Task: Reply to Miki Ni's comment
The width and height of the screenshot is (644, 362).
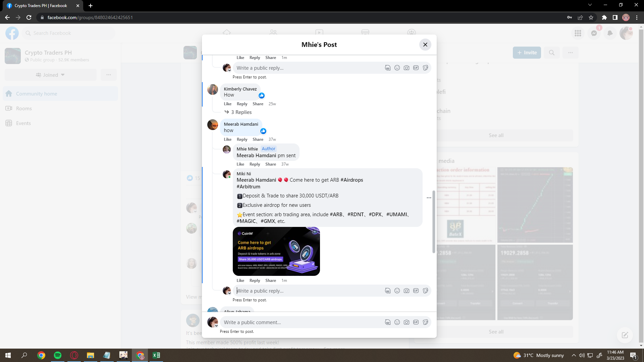Action: point(255,281)
